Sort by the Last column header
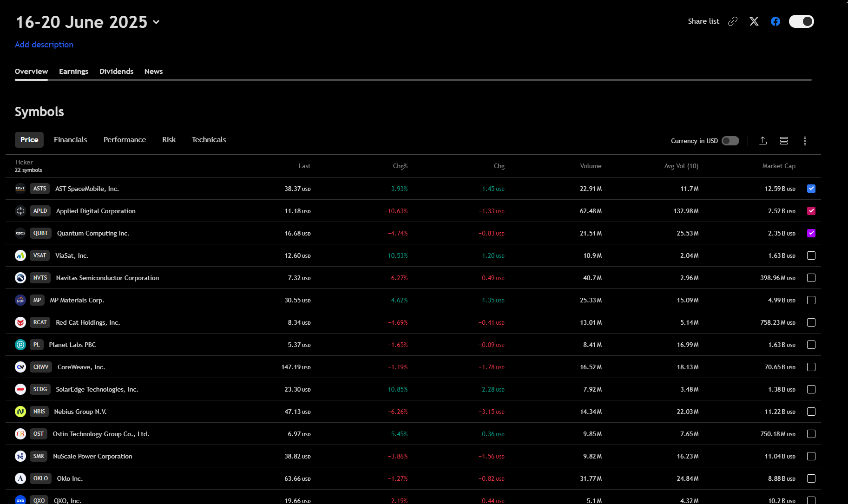 coord(304,166)
